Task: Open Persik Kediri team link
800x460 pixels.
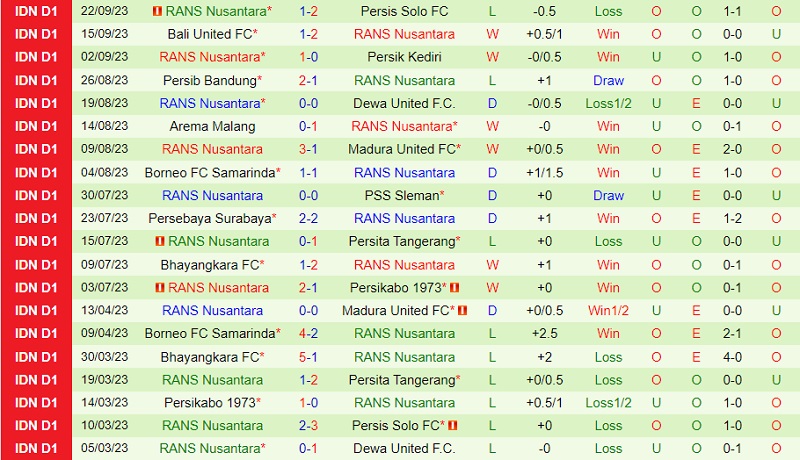Action: click(x=404, y=57)
